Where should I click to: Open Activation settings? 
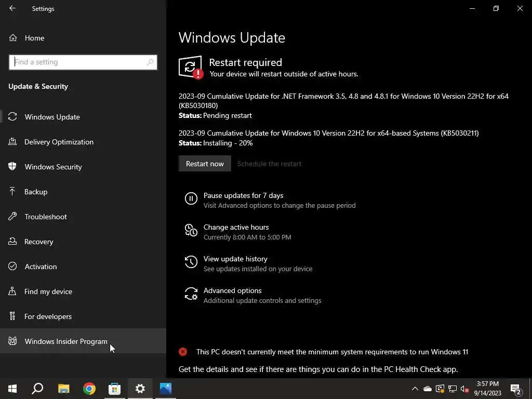[41, 267]
